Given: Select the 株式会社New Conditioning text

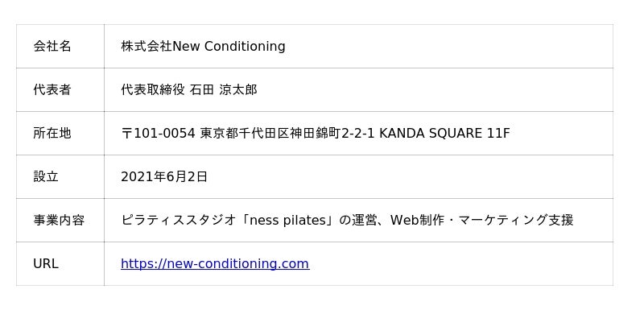Looking at the screenshot, I should (203, 46).
